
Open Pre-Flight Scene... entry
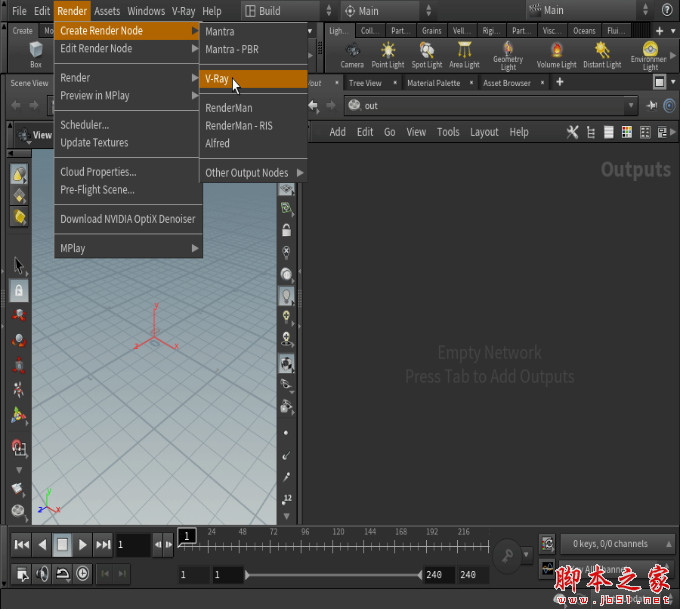[127, 190]
